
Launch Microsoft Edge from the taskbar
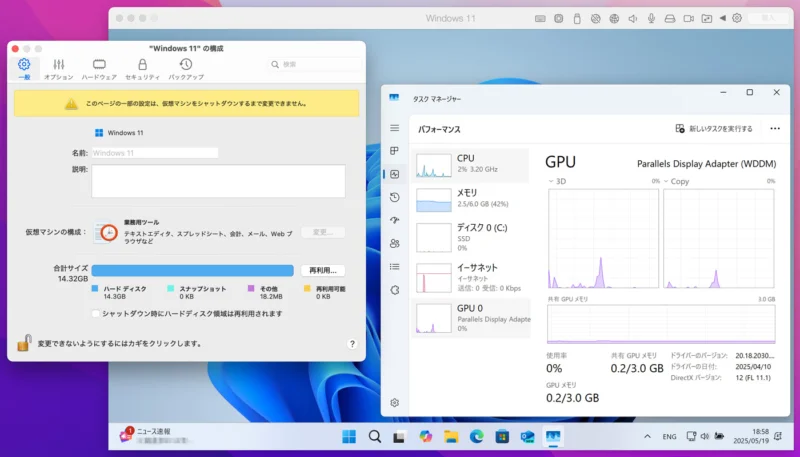point(476,437)
